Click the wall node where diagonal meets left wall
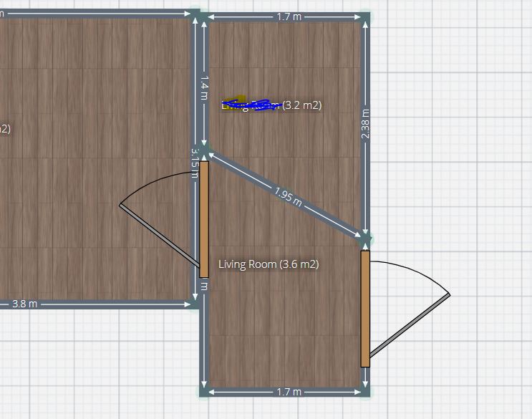This screenshot has width=532, height=419. click(205, 153)
